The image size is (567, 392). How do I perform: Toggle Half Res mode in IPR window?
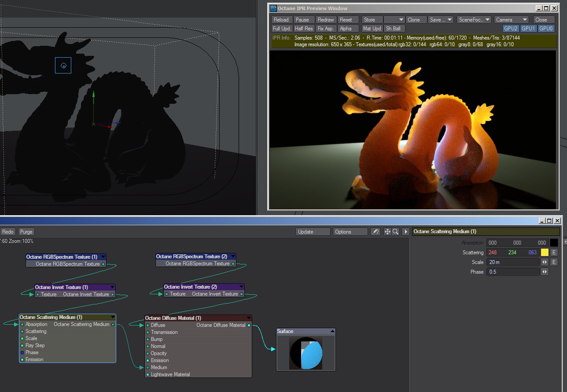304,29
